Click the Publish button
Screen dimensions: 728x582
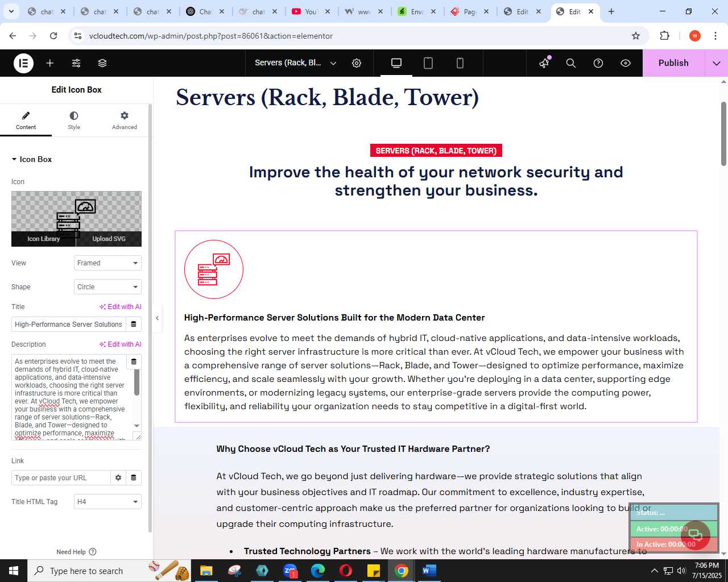click(x=673, y=63)
